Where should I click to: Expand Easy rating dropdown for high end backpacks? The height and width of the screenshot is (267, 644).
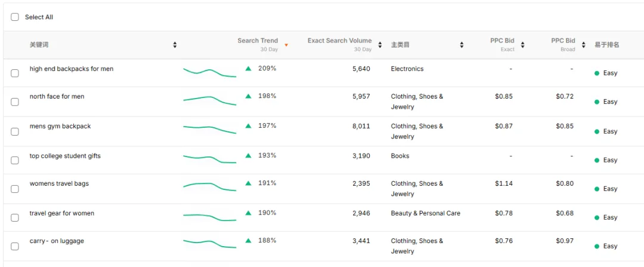[x=606, y=73]
